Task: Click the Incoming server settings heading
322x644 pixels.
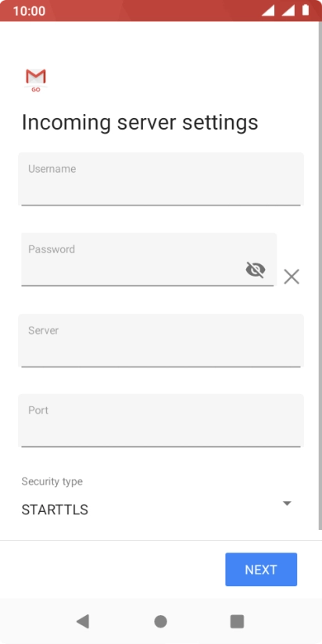Action: (140, 123)
